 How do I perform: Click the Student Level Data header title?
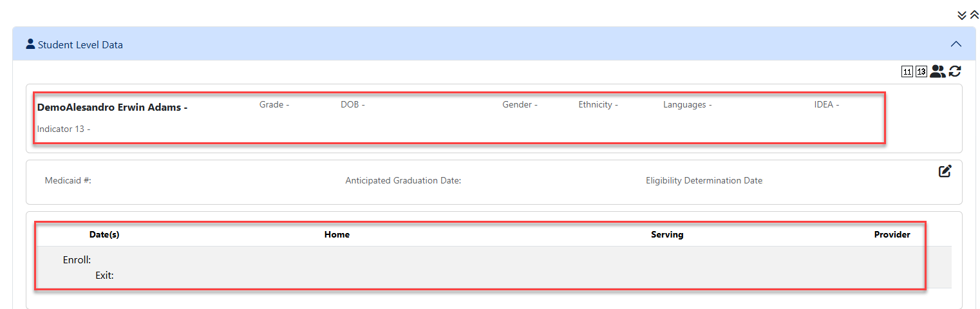80,45
